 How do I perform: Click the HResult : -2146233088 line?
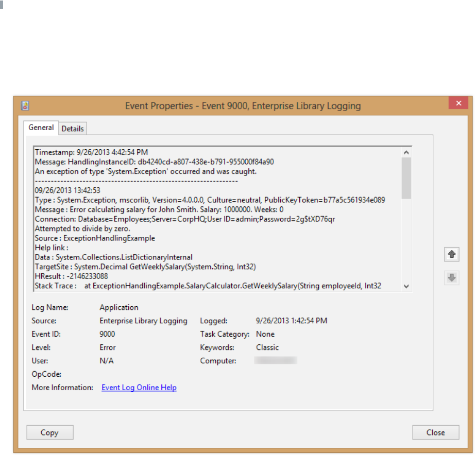point(71,276)
